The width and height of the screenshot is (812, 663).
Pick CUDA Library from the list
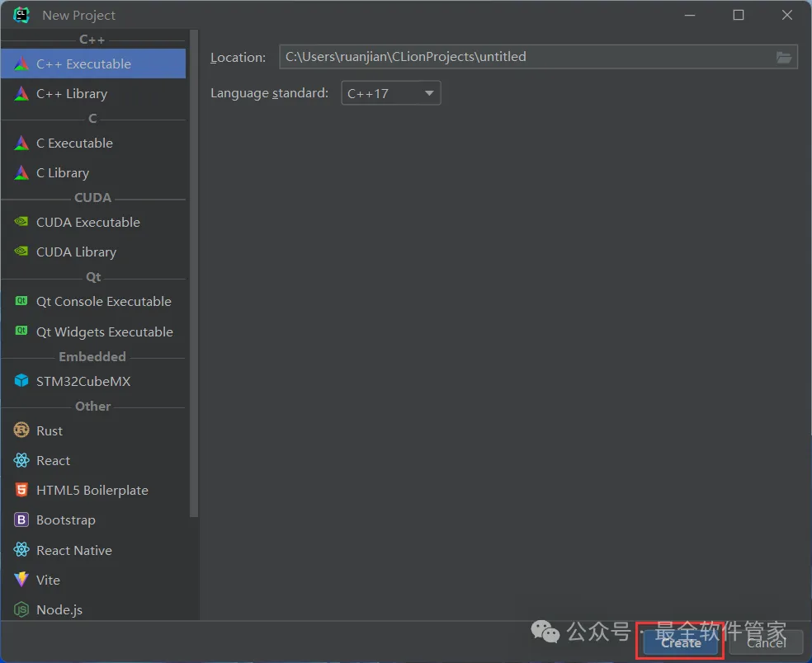click(93, 252)
